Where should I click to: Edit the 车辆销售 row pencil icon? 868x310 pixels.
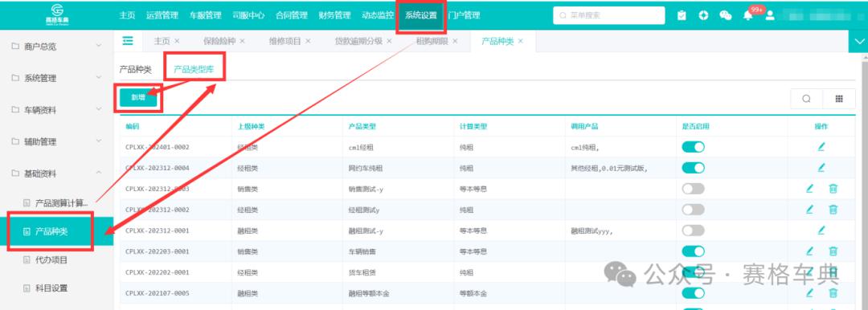point(809,251)
